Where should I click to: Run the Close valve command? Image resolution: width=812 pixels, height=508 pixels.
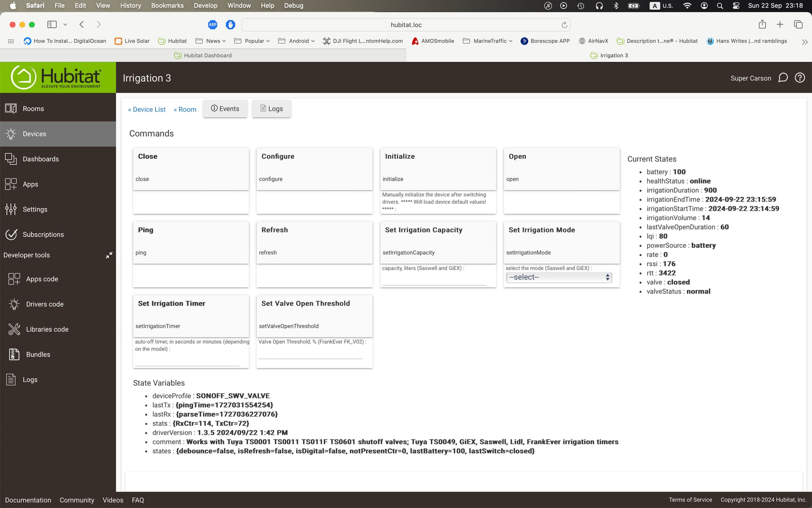tap(191, 168)
